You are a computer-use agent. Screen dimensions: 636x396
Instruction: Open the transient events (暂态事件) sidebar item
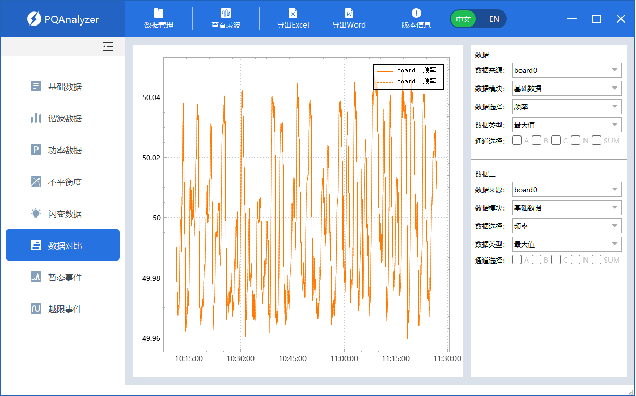[x=63, y=277]
